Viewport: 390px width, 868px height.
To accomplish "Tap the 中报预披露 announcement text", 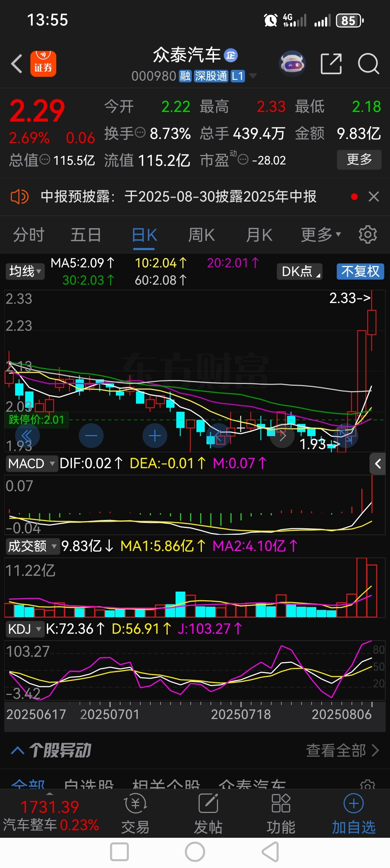I will coord(178,196).
